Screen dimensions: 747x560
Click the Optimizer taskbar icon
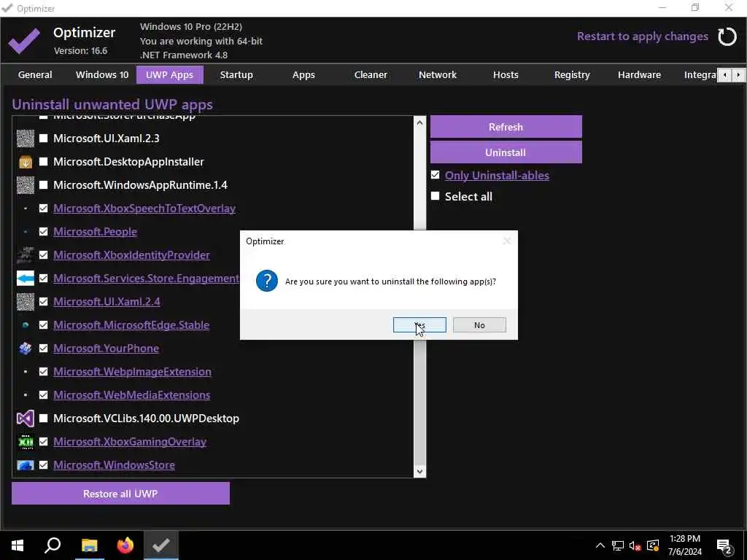click(x=161, y=545)
